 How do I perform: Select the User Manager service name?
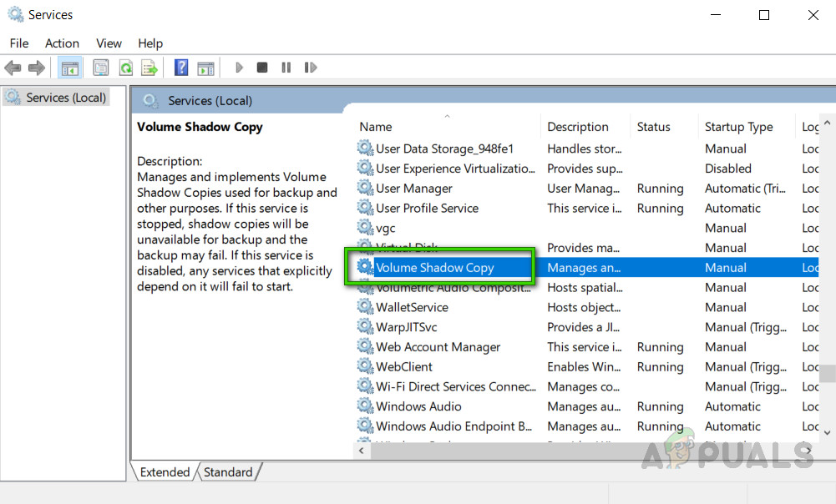(413, 188)
